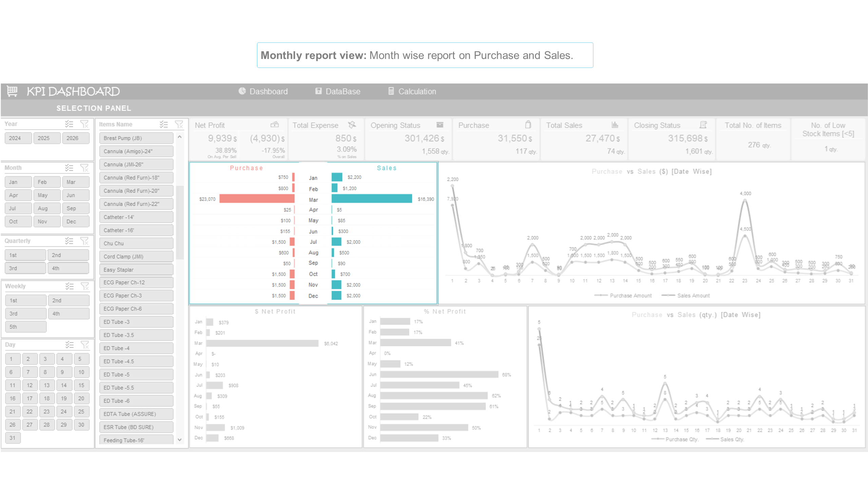Select day 15 in Day slicer
The image size is (868, 488).
tap(81, 385)
